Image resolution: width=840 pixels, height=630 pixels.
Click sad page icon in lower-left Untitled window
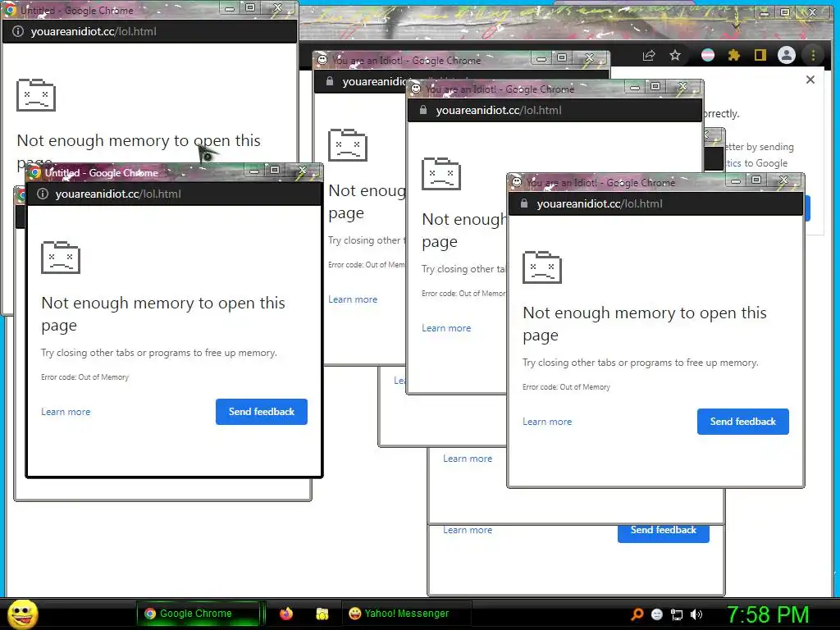[61, 257]
